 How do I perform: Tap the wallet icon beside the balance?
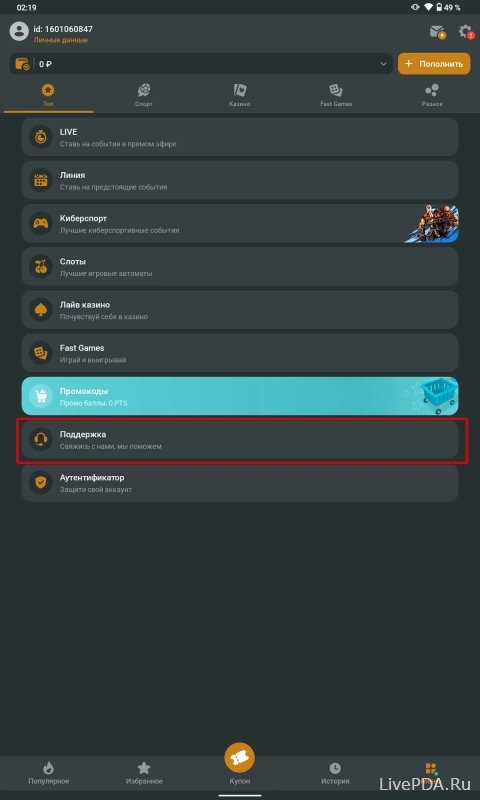tap(22, 64)
